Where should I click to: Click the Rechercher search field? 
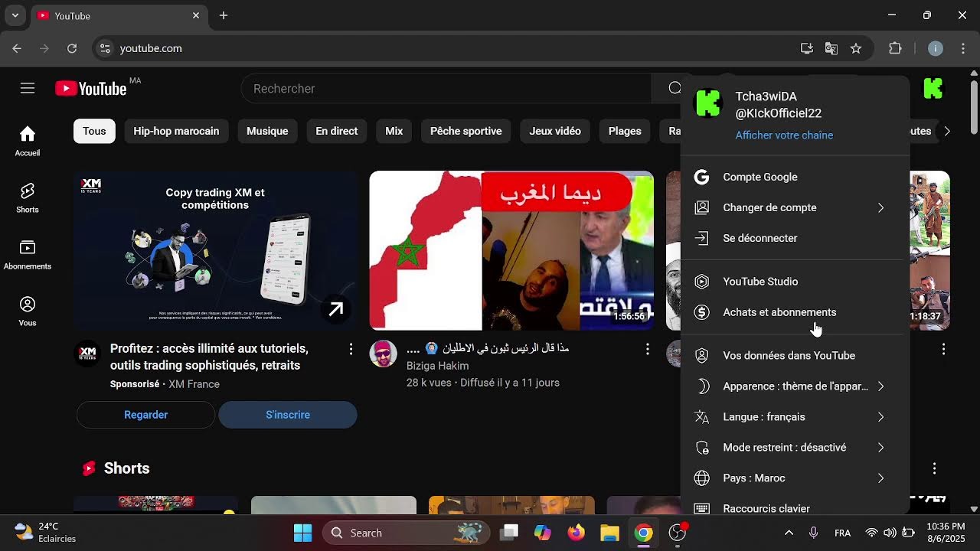(446, 89)
